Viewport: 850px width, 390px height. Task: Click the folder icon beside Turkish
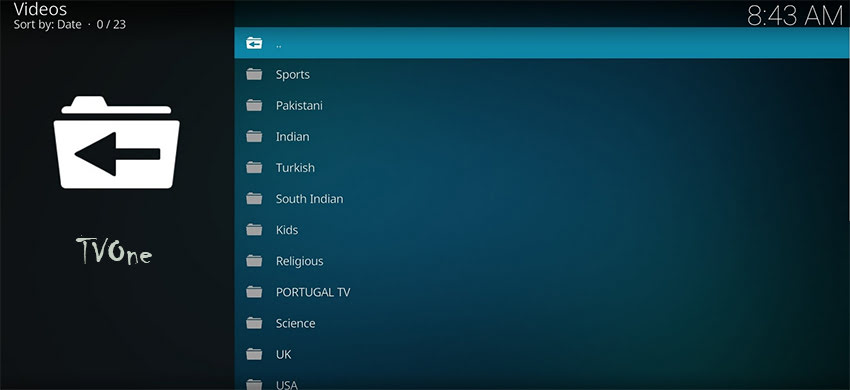click(x=254, y=168)
